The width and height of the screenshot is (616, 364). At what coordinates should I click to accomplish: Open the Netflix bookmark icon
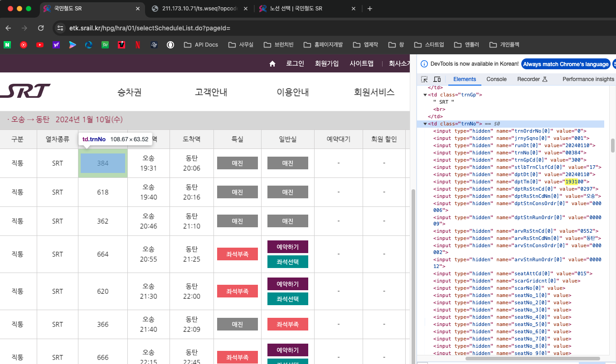point(137,45)
